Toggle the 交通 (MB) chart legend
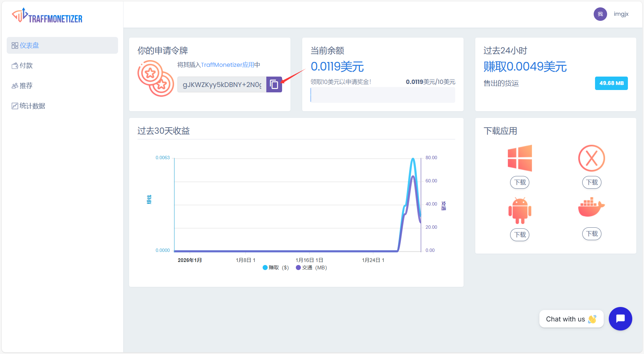The image size is (644, 354). (311, 268)
